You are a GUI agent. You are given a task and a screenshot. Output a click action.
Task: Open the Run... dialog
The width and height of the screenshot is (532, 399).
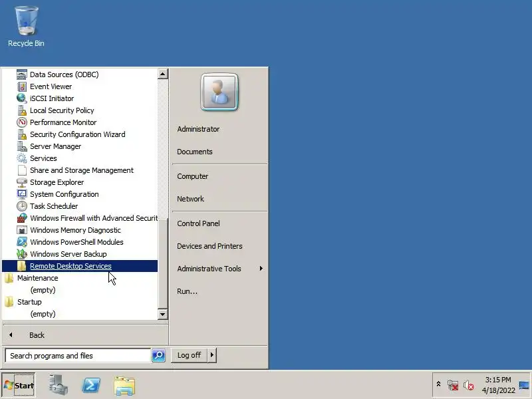(x=188, y=291)
